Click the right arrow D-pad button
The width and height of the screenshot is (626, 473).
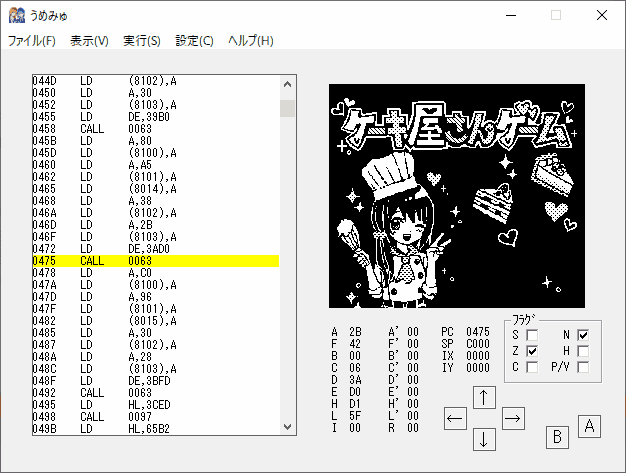(513, 418)
